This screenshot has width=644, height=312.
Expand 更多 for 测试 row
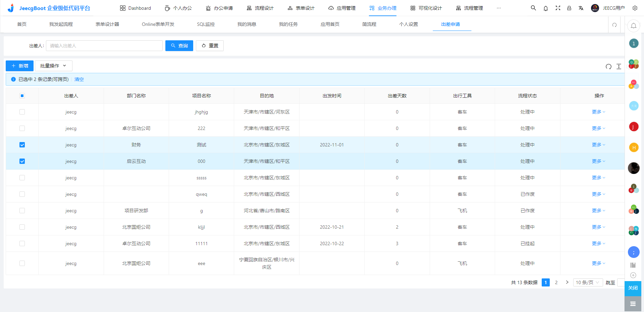(x=599, y=145)
